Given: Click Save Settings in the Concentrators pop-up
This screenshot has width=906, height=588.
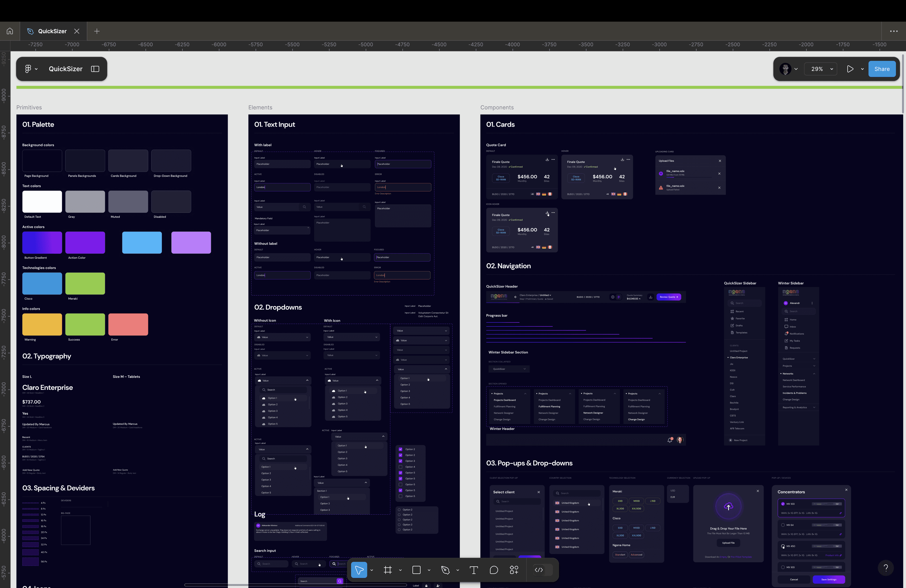Looking at the screenshot, I should click(x=829, y=580).
